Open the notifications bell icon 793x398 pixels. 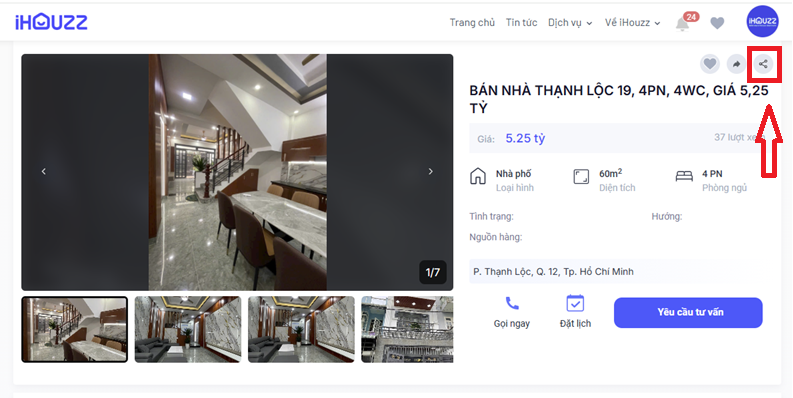683,23
